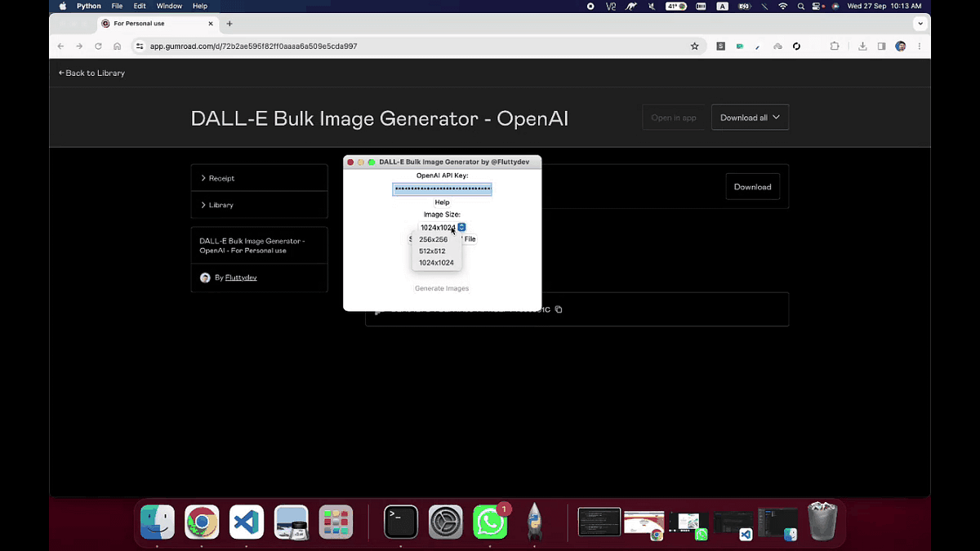Open the Window menu in the menu bar
This screenshot has height=551, width=980.
pyautogui.click(x=169, y=6)
